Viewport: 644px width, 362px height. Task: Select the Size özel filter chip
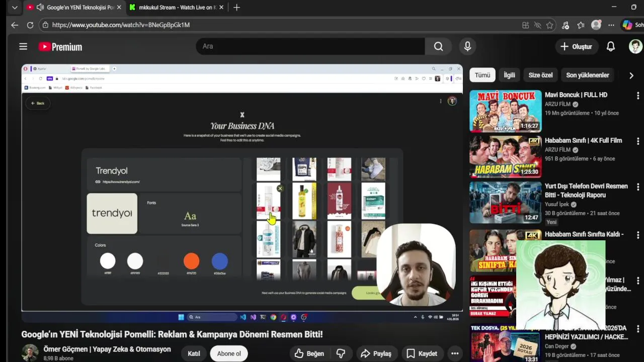point(540,75)
